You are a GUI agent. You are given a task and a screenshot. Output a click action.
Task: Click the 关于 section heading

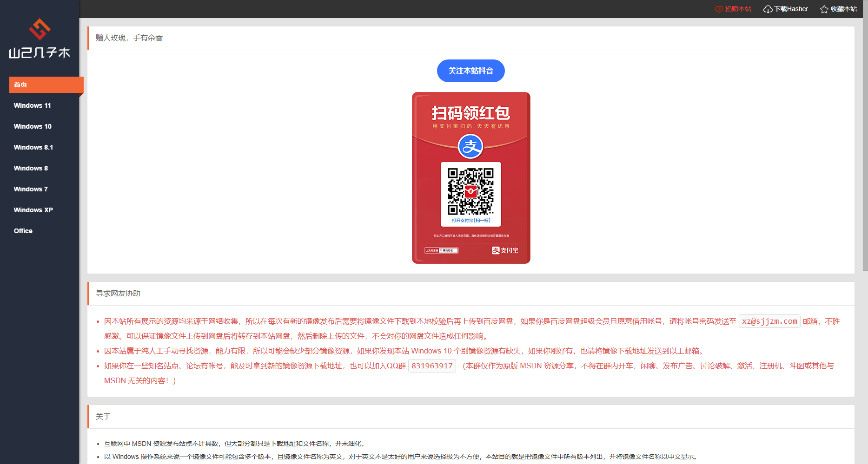(103, 417)
